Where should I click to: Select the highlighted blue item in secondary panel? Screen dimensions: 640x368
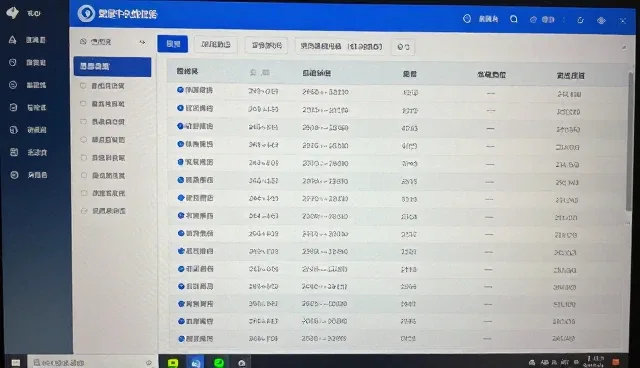(x=112, y=67)
